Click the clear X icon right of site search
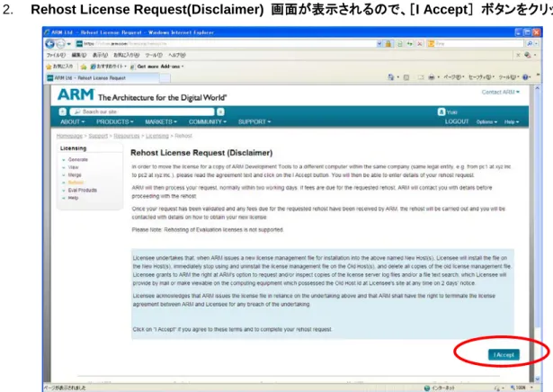Screen dimensions: 553x392 click(x=220, y=111)
